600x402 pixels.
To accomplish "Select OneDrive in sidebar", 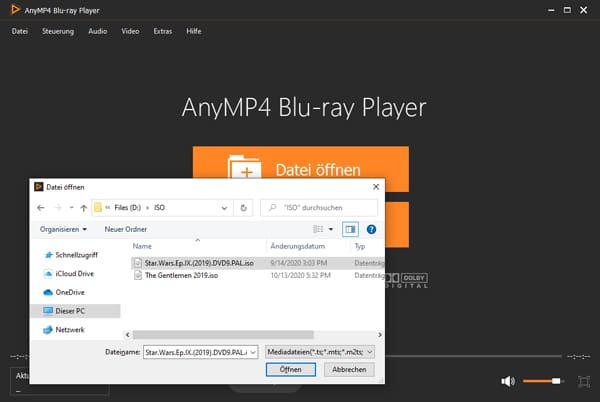I will click(70, 292).
